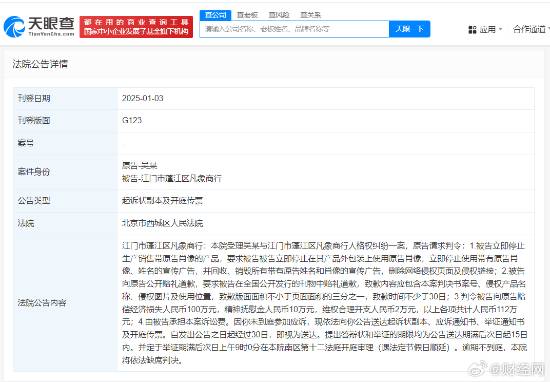Screen dimensions: 550x382
Task: Switch to the 查风险 search tab
Action: point(279,15)
